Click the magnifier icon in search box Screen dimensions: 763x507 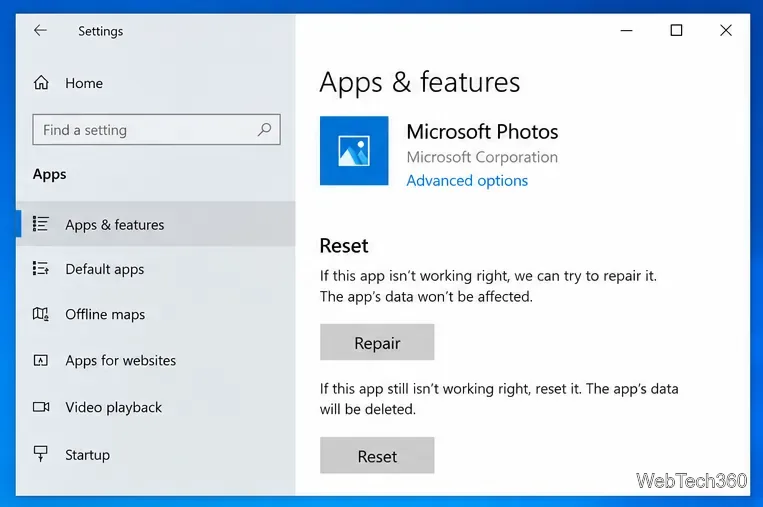tap(264, 129)
